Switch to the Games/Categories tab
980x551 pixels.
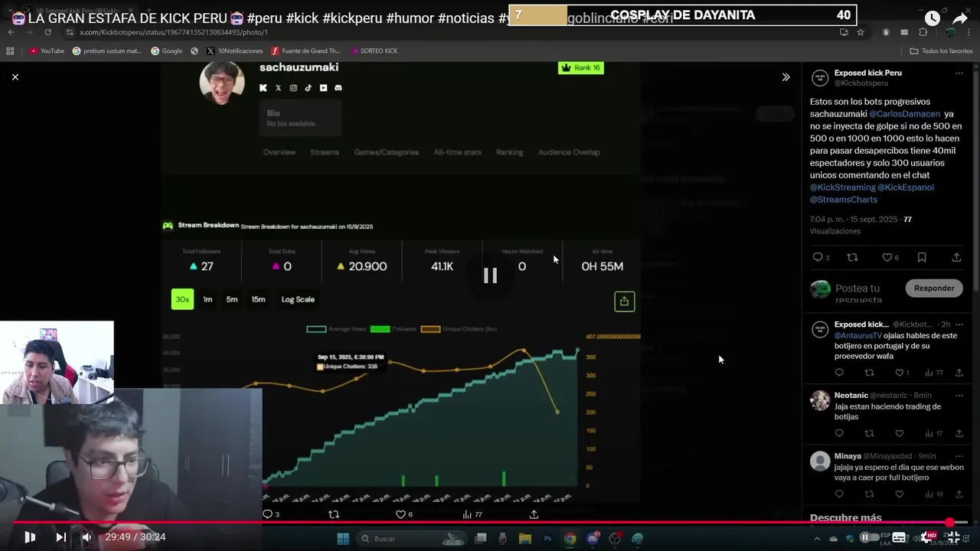(387, 152)
